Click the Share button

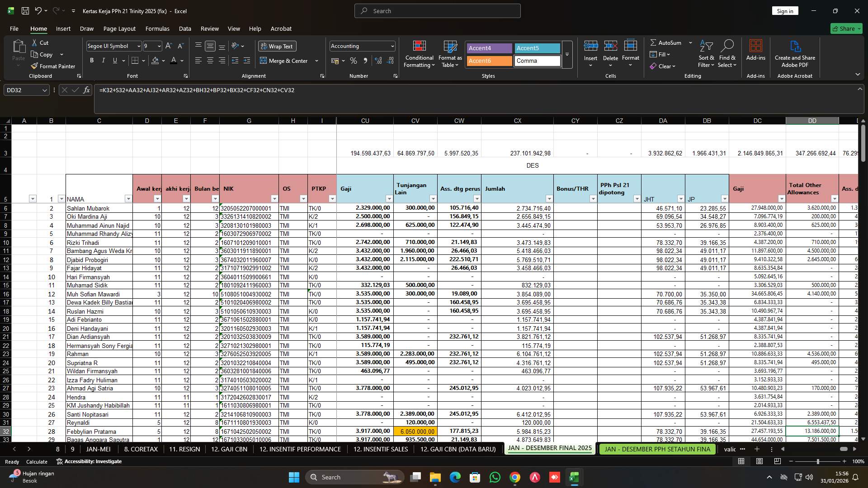(846, 28)
